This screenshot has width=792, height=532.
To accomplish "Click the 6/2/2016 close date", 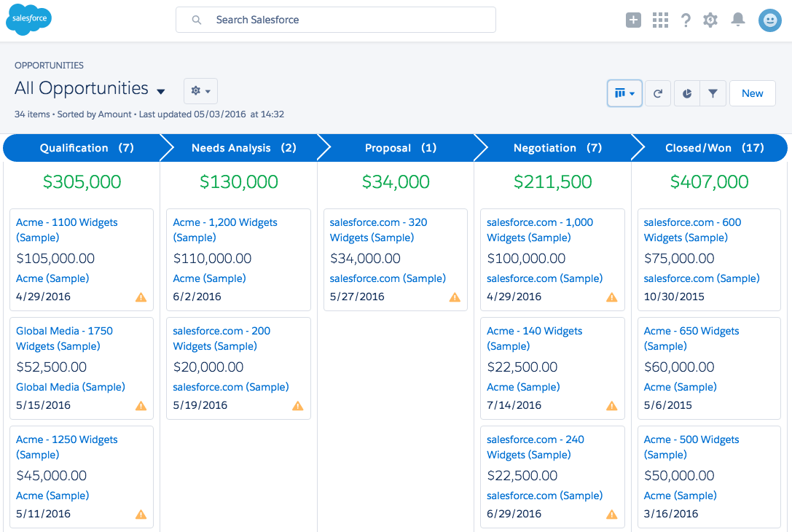I will pyautogui.click(x=197, y=297).
